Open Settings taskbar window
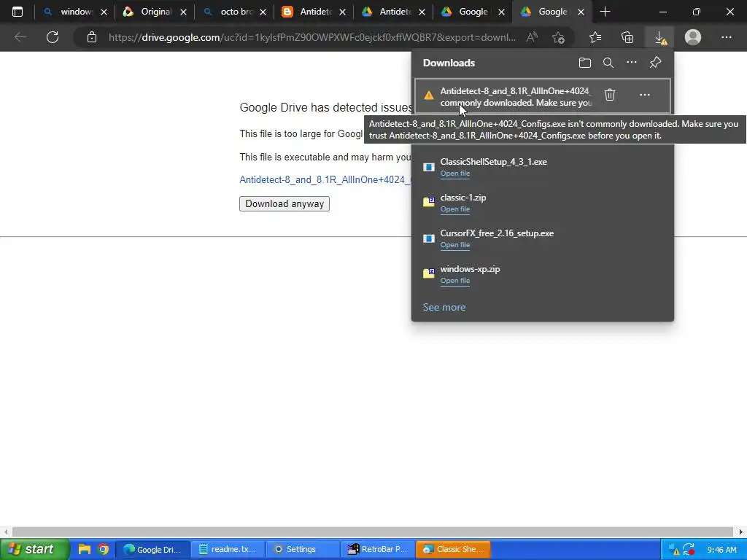The height and width of the screenshot is (560, 747). [302, 549]
